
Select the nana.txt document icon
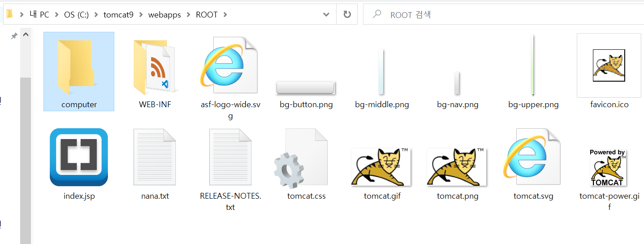155,157
